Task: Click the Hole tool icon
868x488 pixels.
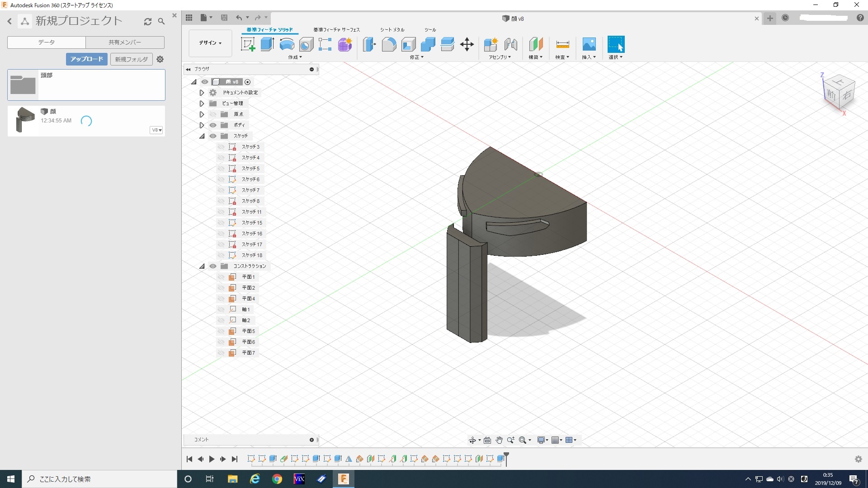Action: pos(306,44)
